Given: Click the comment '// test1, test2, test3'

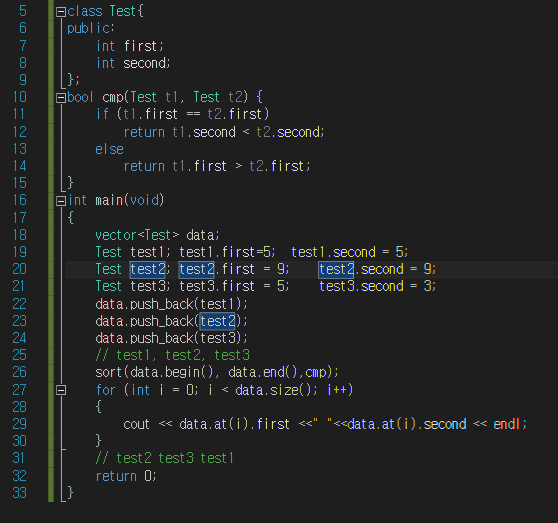Looking at the screenshot, I should tap(172, 355).
